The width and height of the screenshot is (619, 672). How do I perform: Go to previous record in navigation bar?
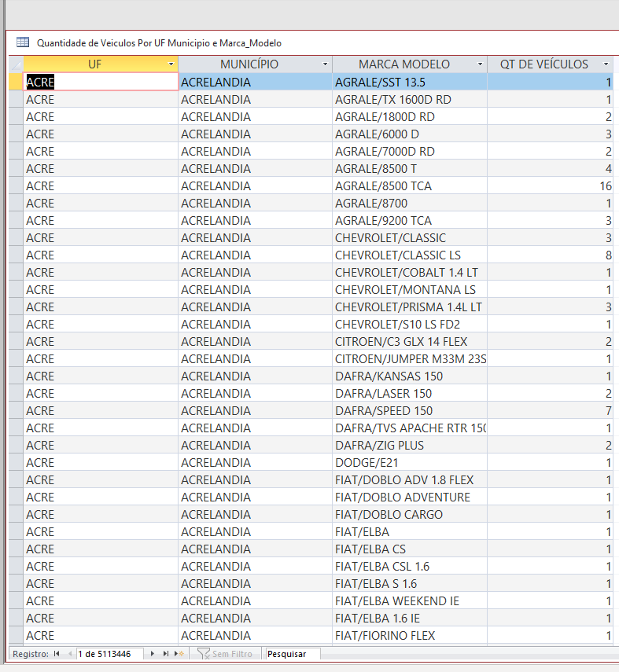pyautogui.click(x=69, y=654)
